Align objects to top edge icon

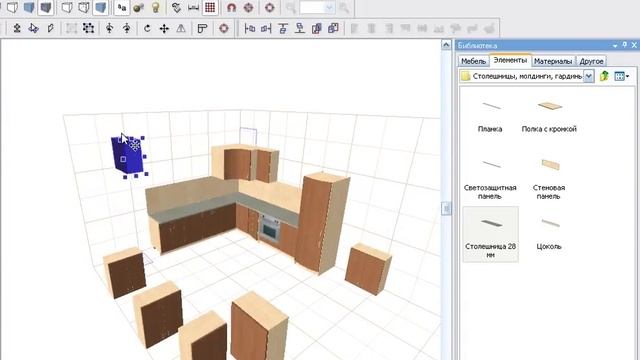click(x=283, y=28)
